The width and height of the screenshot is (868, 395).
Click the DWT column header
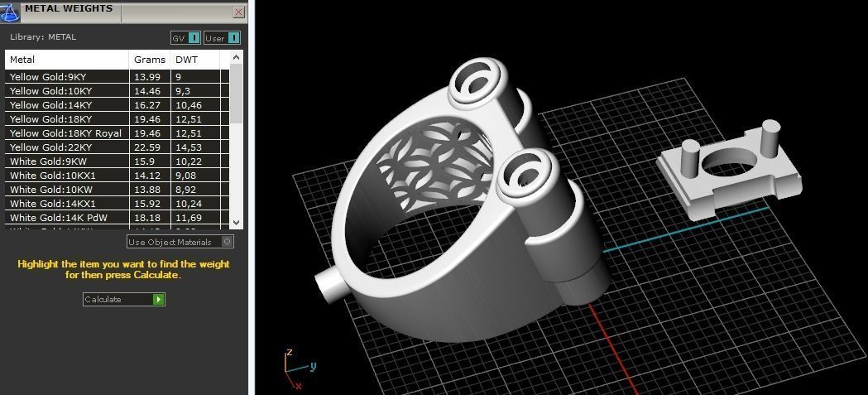[x=195, y=60]
